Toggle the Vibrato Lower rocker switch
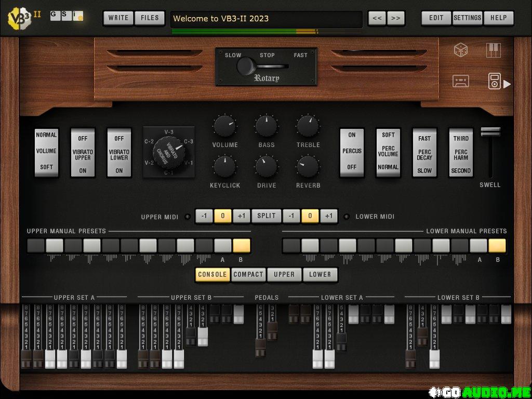This screenshot has width=532, height=399. [119, 152]
